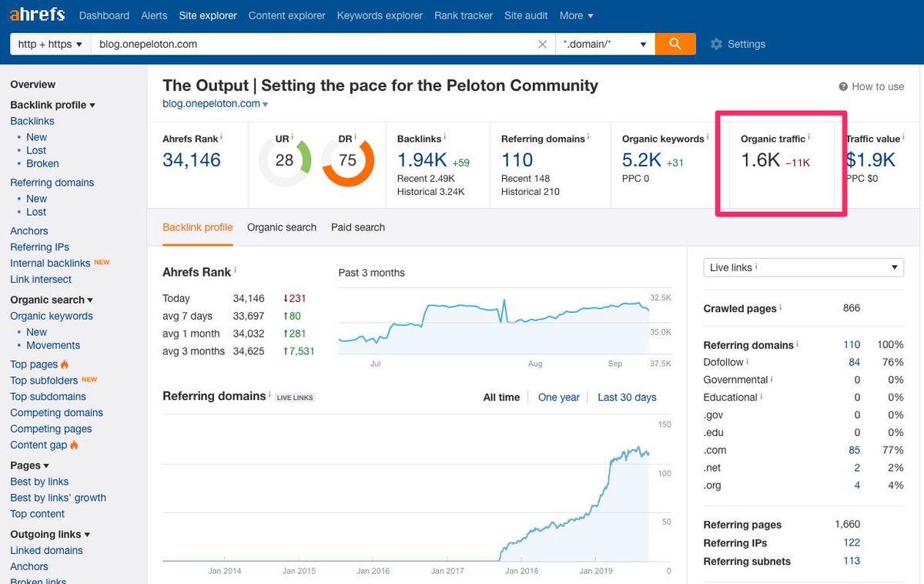Open Internal backlinks in the sidebar

(x=50, y=263)
